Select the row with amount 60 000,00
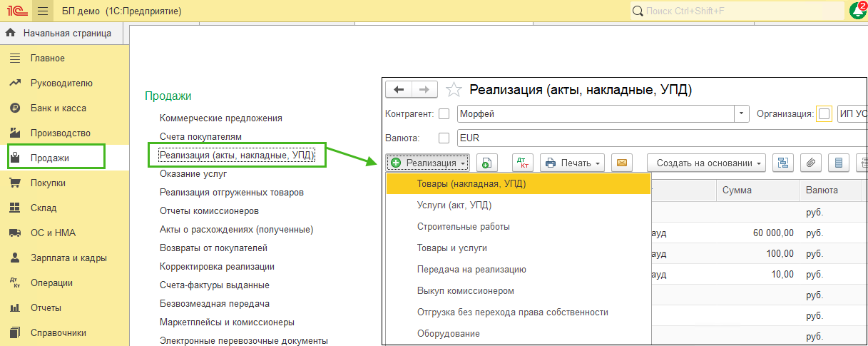The height and width of the screenshot is (346, 868). [759, 233]
